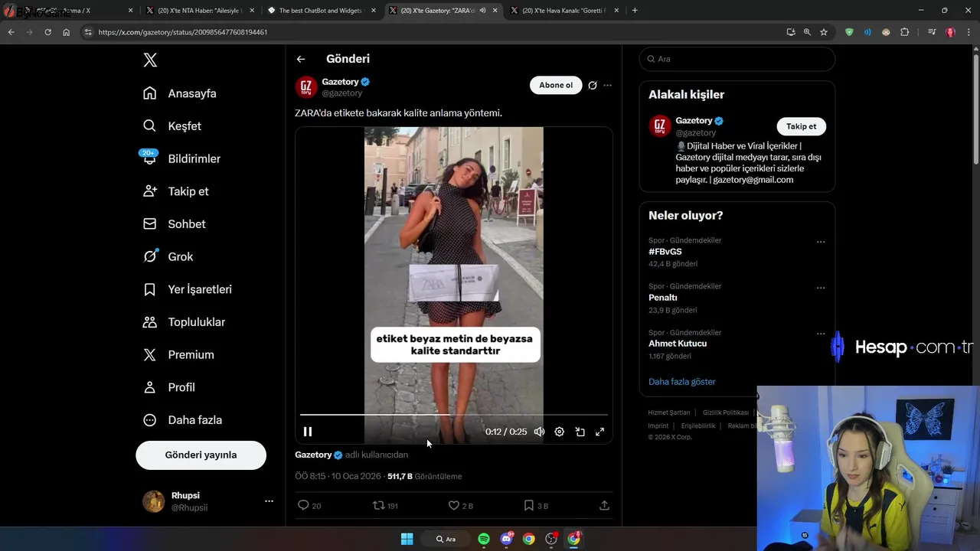Go back with Gönderi arrow
This screenshot has height=551, width=980.
301,59
